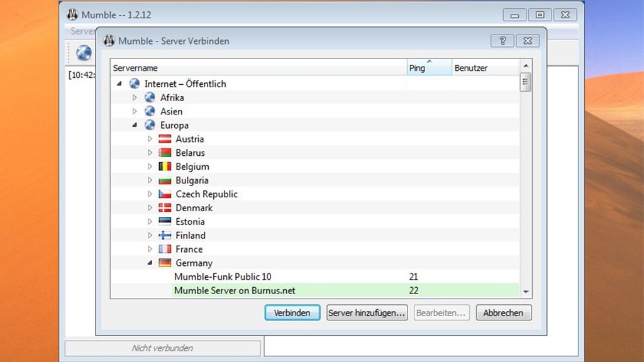Collapse the Germany server list
644x362 pixels.
150,263
